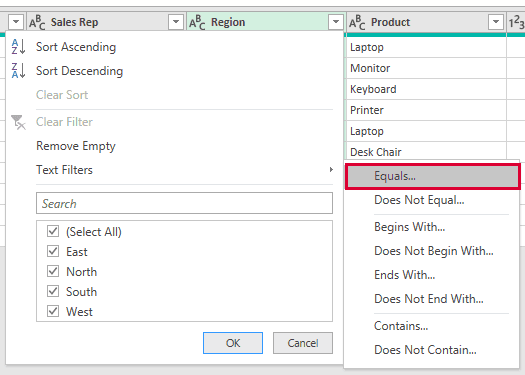The width and height of the screenshot is (525, 375).
Task: Click the Keyboard product cell
Action: point(426,89)
